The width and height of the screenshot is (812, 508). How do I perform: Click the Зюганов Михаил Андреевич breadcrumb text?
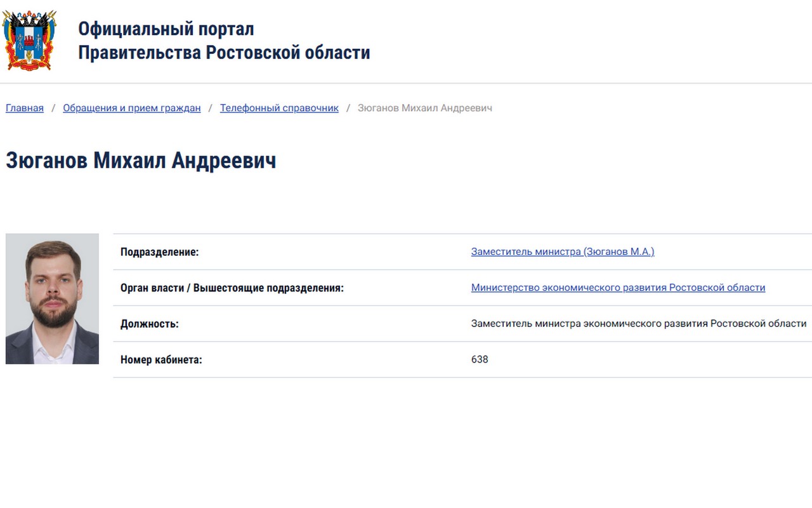pos(425,108)
